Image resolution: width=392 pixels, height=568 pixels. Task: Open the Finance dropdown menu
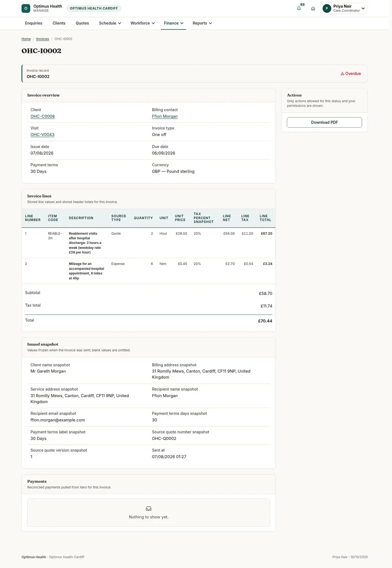click(173, 23)
